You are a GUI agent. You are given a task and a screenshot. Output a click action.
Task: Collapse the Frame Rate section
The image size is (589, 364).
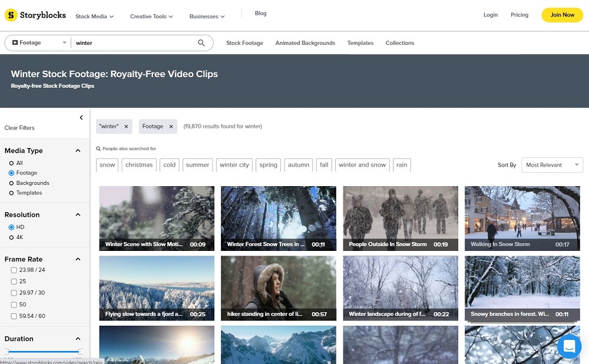point(77,259)
